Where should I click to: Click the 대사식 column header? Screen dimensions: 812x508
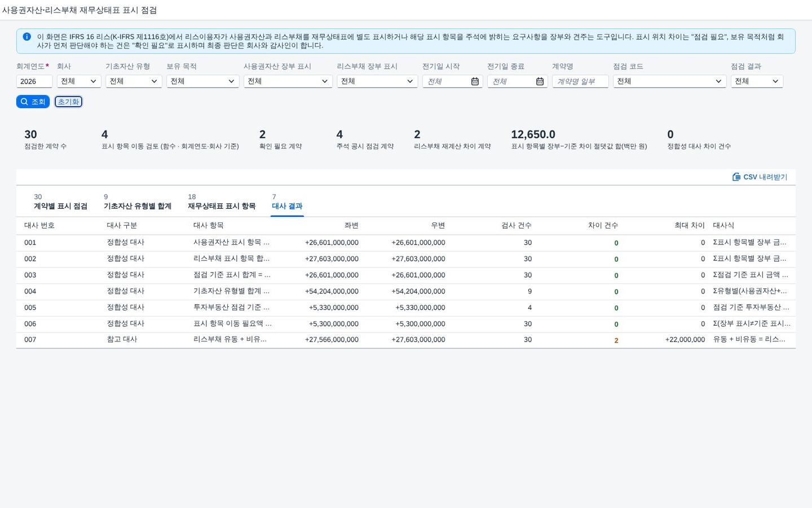point(723,225)
